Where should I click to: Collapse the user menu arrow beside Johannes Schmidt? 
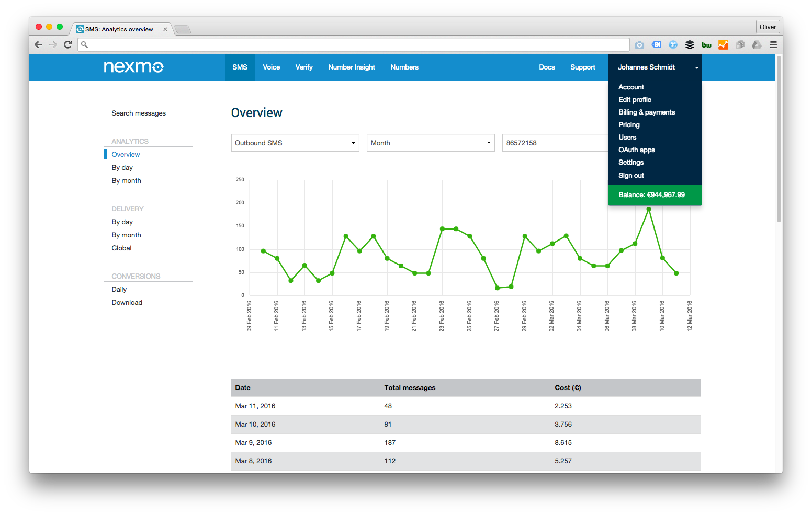tap(696, 67)
